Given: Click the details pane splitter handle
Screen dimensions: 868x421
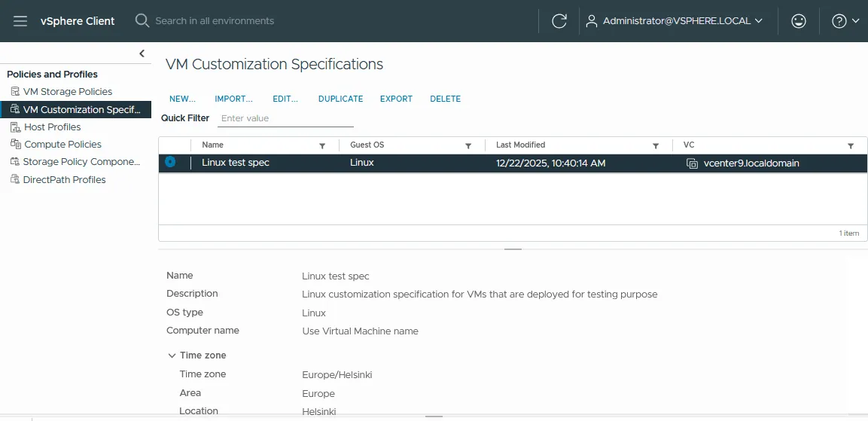Looking at the screenshot, I should point(513,249).
